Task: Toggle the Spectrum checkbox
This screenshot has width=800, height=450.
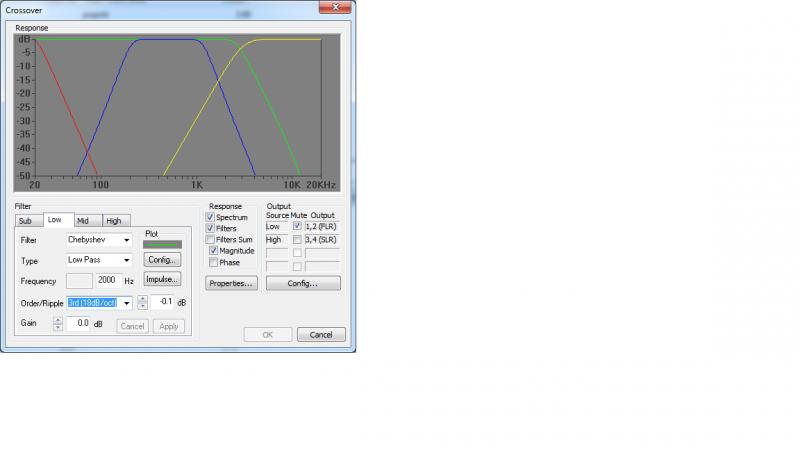Action: pyautogui.click(x=210, y=217)
